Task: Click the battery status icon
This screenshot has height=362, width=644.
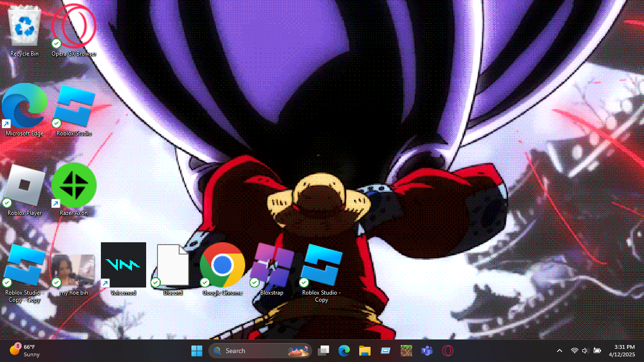Action: (x=597, y=351)
